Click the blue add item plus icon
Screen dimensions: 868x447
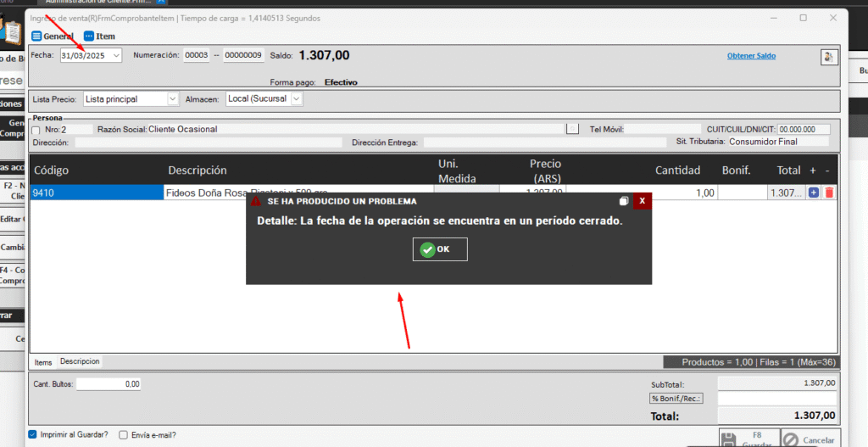tap(814, 193)
